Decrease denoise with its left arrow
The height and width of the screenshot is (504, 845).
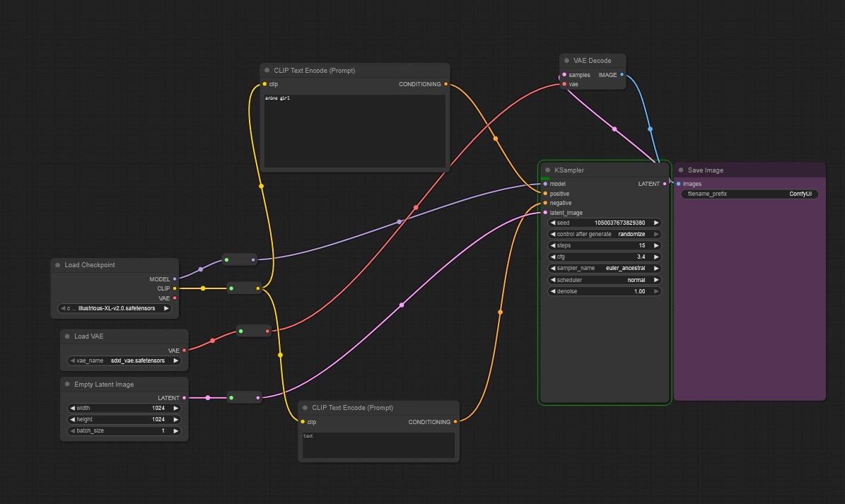point(552,291)
